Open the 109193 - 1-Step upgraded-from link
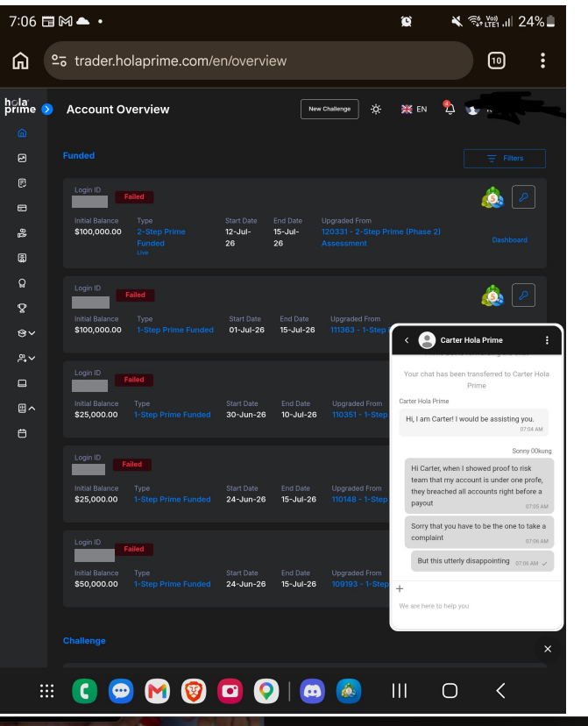This screenshot has width=588, height=726. click(360, 584)
